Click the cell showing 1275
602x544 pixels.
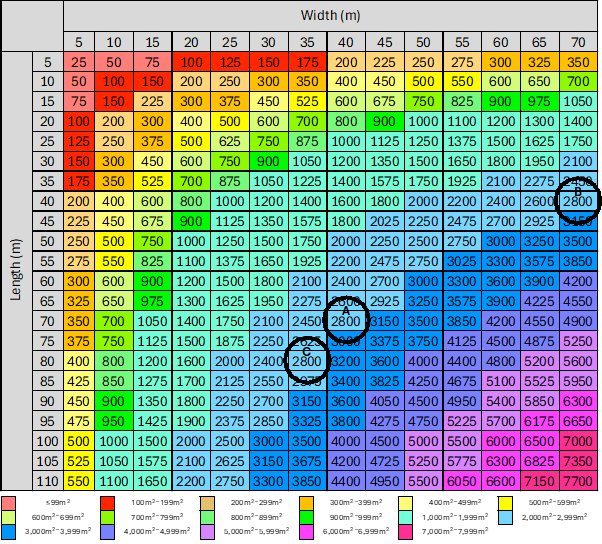click(152, 381)
